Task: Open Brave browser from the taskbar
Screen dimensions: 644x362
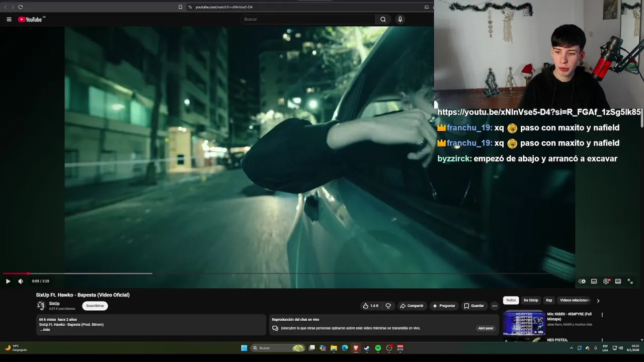Action: [356, 348]
